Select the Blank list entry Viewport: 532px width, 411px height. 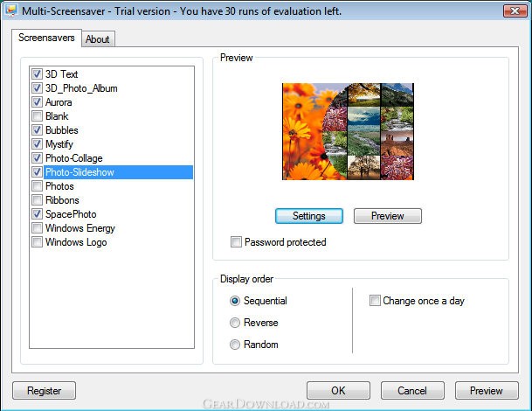pos(57,115)
